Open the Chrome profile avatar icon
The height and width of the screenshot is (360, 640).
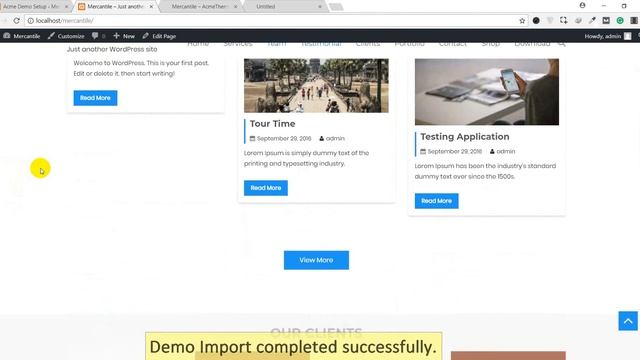click(582, 5)
